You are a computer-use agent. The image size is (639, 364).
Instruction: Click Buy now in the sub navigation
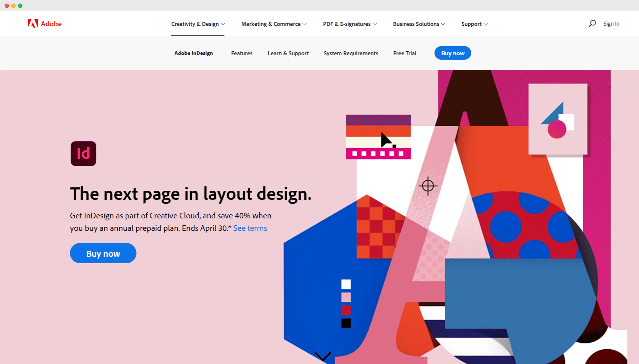[453, 53]
